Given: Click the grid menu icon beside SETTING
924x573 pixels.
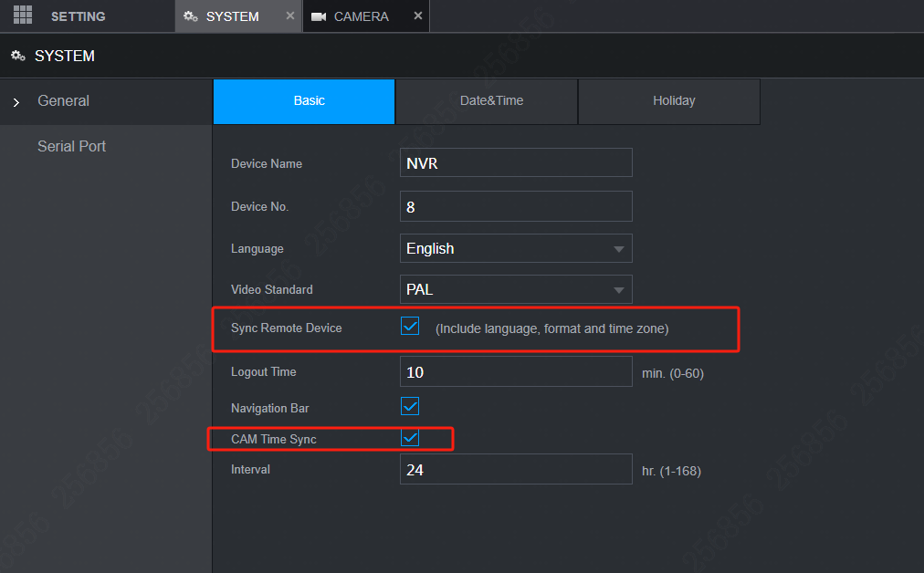Looking at the screenshot, I should point(22,15).
